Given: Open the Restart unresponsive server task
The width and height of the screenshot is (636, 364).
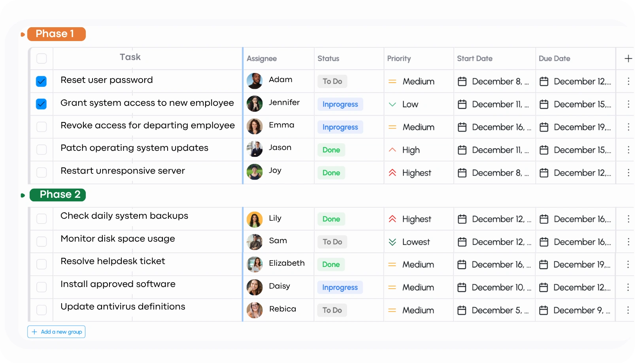Looking at the screenshot, I should pos(123,171).
